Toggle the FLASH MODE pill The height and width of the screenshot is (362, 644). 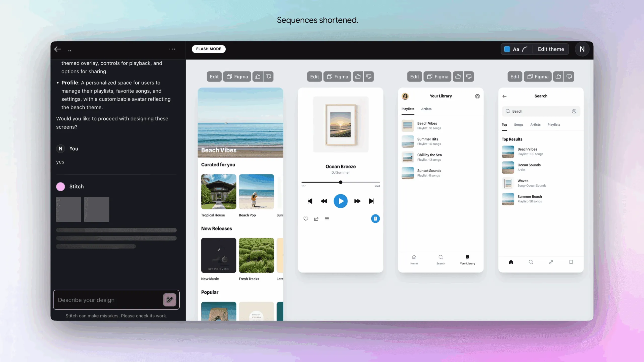pyautogui.click(x=209, y=49)
